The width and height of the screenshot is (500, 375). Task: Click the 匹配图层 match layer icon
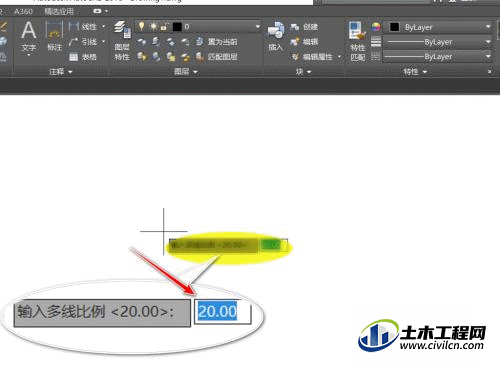[199, 57]
